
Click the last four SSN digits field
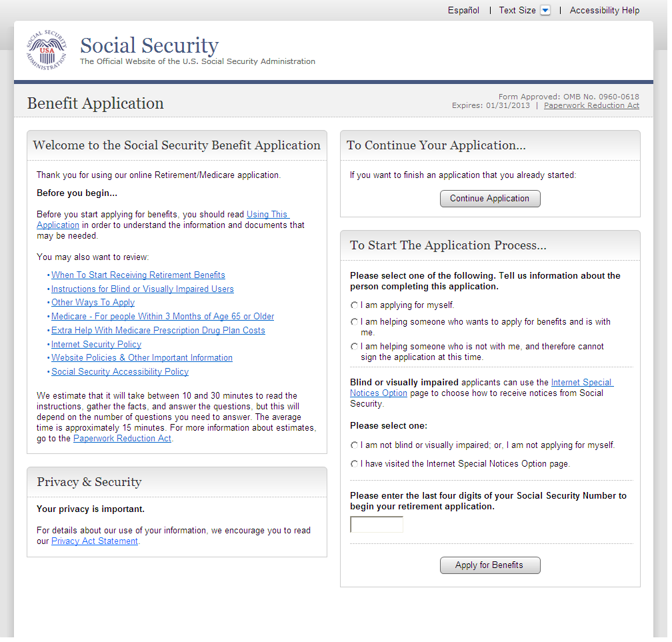[x=377, y=525]
